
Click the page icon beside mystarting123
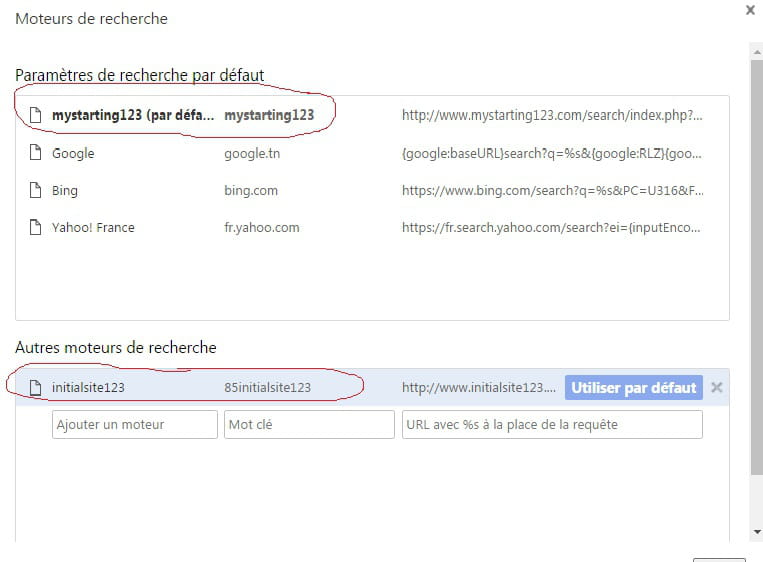[x=36, y=115]
